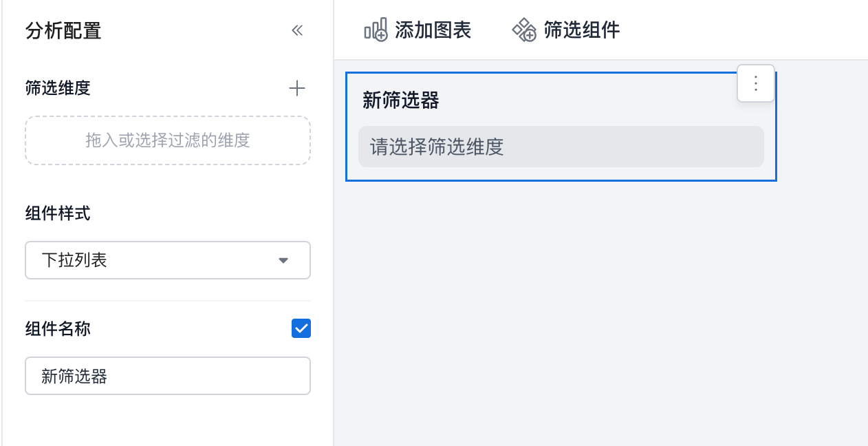Viewport: 868px width, 446px height.
Task: Click the 添加图表 toolbar label
Action: click(x=433, y=30)
